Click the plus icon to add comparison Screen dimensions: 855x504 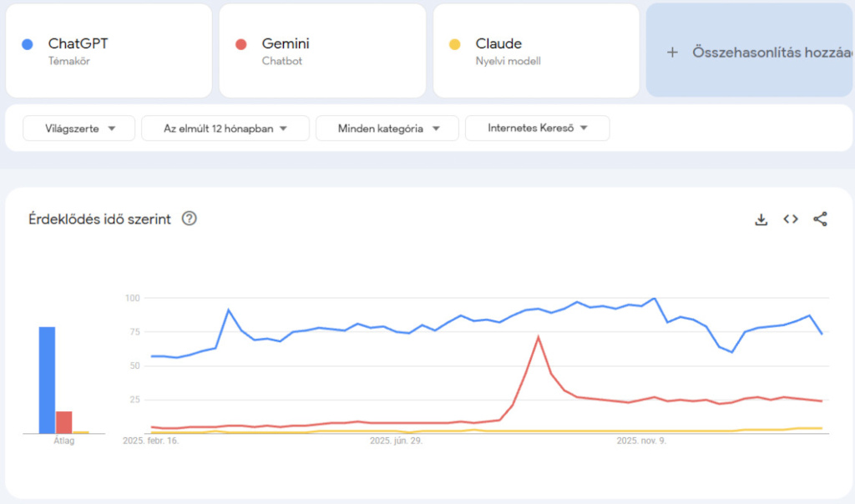pyautogui.click(x=672, y=52)
